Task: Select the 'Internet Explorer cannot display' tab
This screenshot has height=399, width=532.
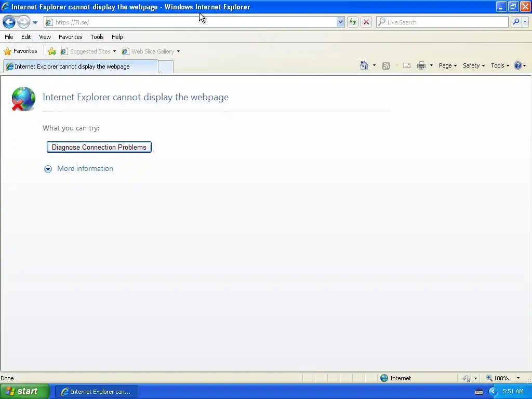Action: 81,66
